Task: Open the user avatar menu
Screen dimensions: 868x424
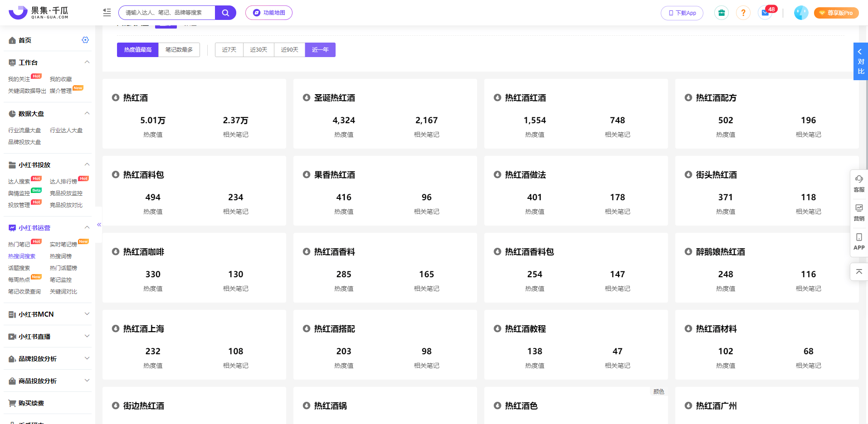Action: 801,13
